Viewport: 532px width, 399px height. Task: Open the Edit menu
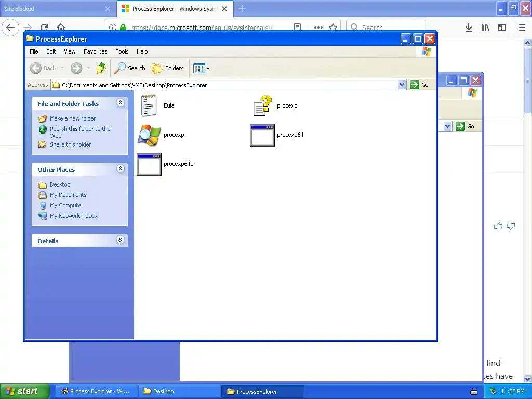[51, 51]
